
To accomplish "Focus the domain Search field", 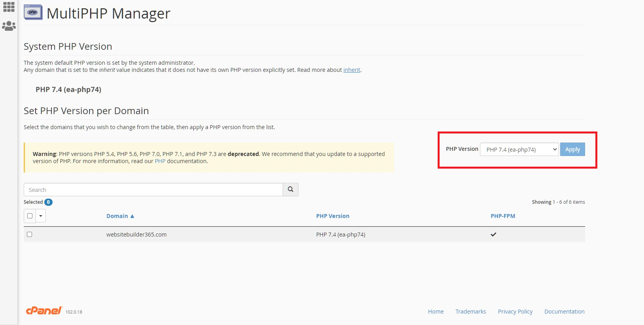I will pyautogui.click(x=153, y=190).
